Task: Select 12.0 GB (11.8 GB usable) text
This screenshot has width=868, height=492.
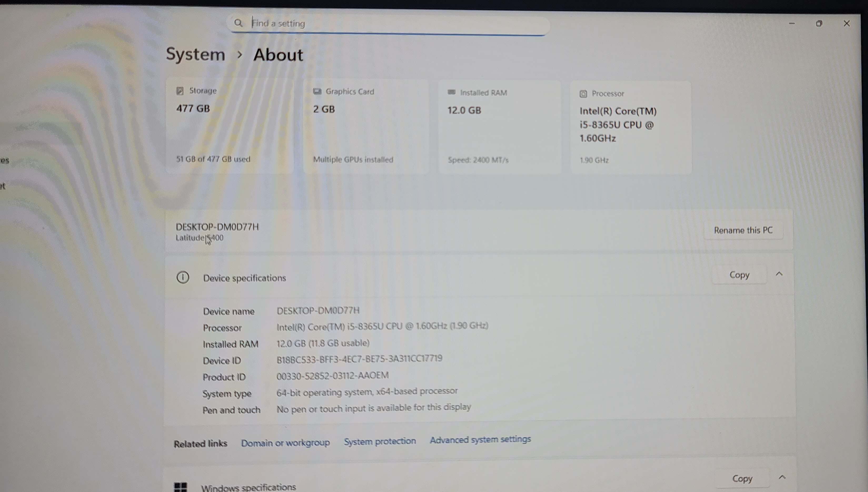Action: click(x=323, y=343)
